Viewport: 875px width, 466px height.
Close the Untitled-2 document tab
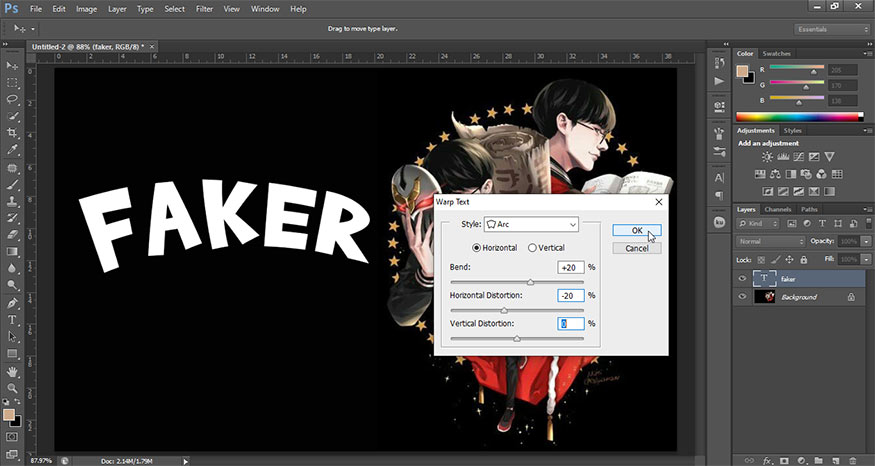[x=151, y=47]
